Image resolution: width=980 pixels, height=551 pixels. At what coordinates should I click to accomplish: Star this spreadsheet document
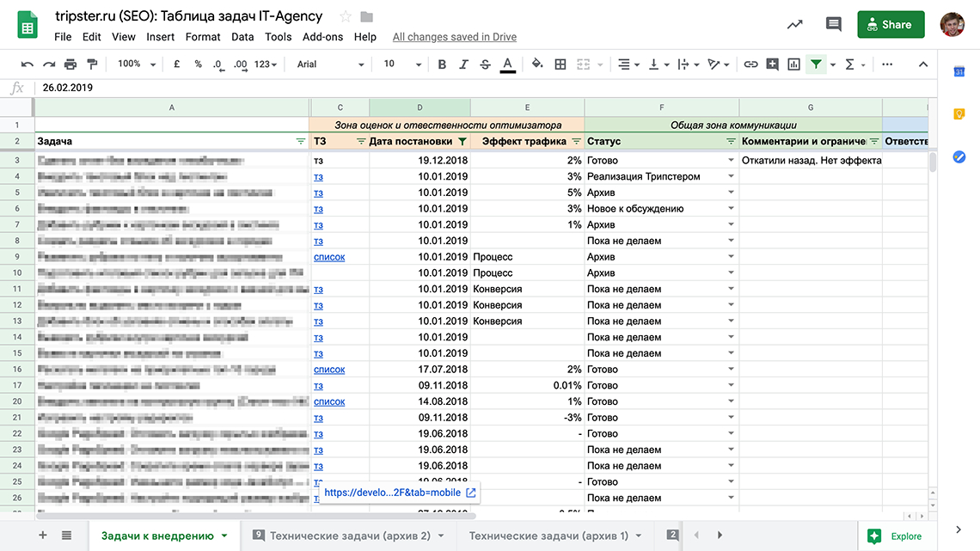pyautogui.click(x=346, y=16)
